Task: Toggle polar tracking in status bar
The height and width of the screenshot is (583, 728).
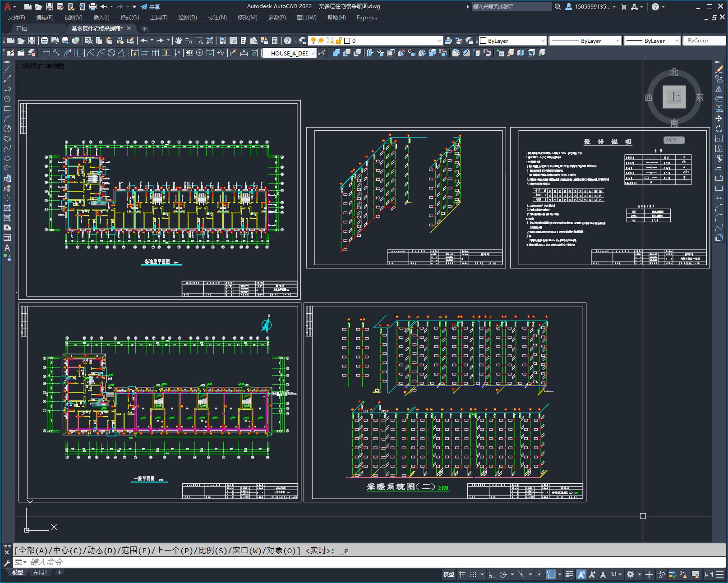Action: click(x=503, y=574)
